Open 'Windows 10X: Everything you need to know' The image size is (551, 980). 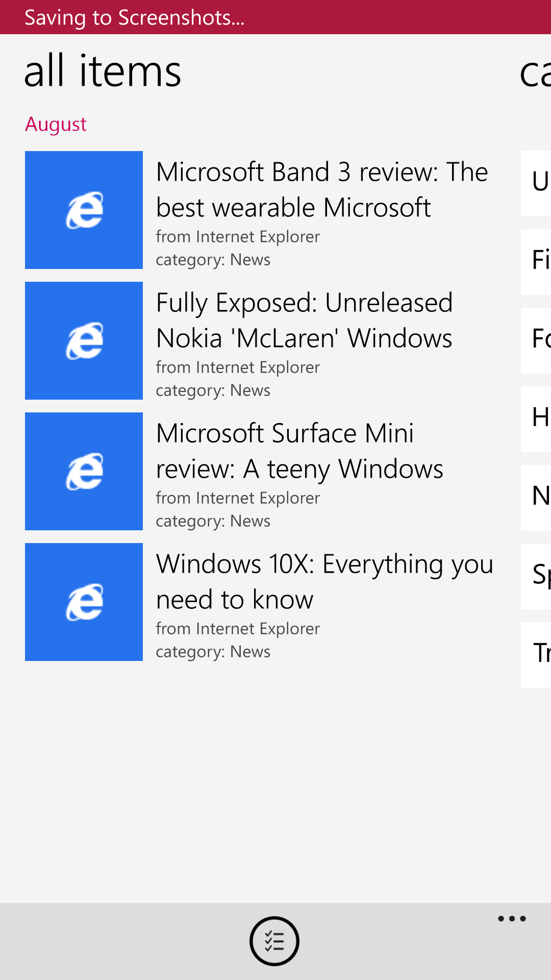(324, 581)
